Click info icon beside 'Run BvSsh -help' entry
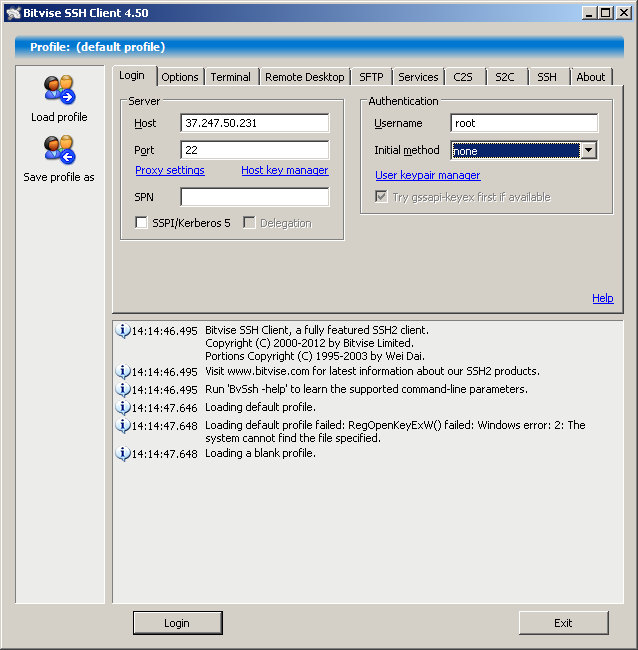Screen dimensions: 638x650 point(123,389)
